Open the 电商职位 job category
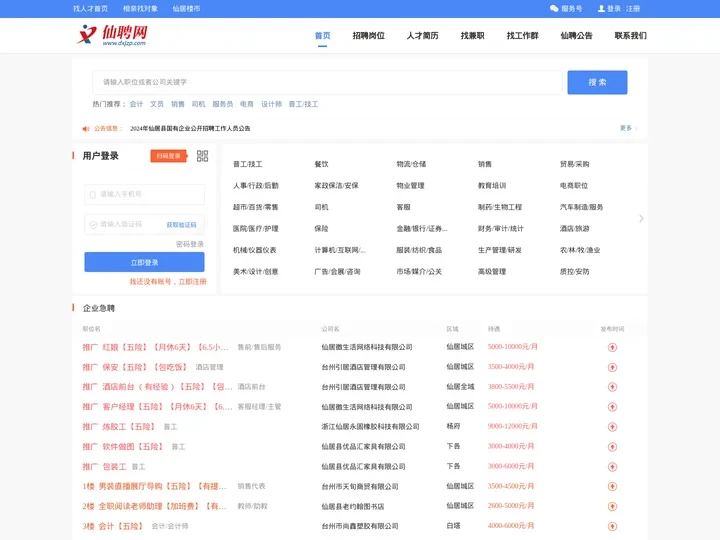 pyautogui.click(x=574, y=186)
